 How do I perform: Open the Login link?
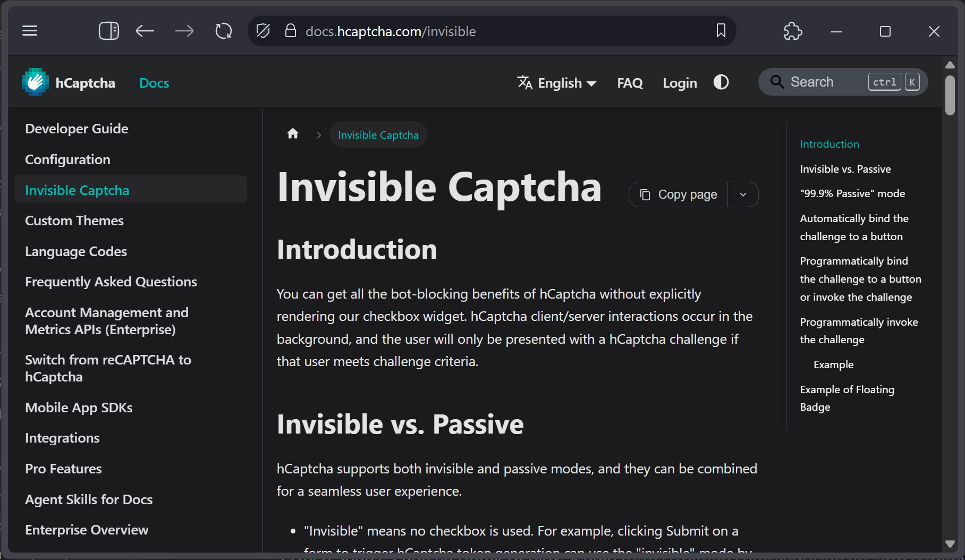coord(680,83)
